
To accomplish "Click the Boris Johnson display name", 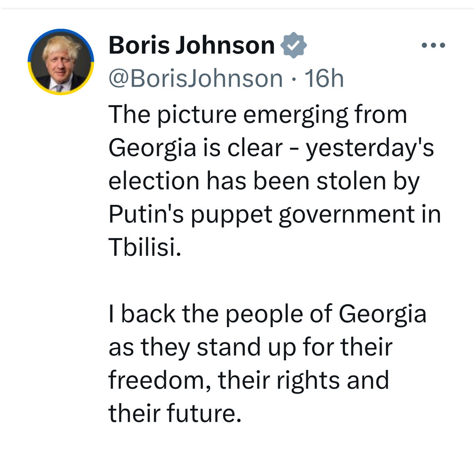I will (x=191, y=45).
